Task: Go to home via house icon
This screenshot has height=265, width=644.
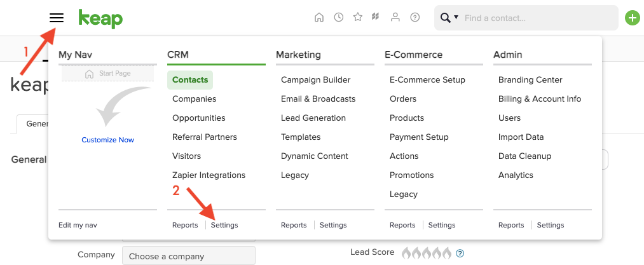Action: pyautogui.click(x=319, y=17)
